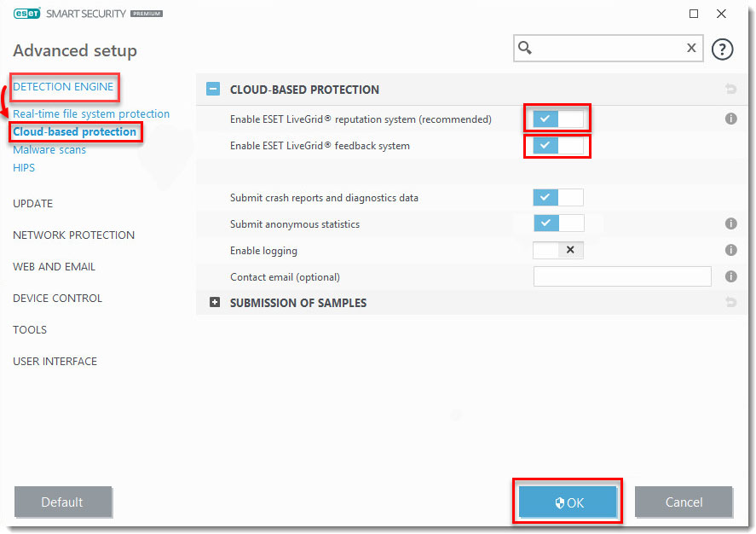Click info icon for Enable logging
This screenshot has width=756, height=534.
[x=731, y=250]
